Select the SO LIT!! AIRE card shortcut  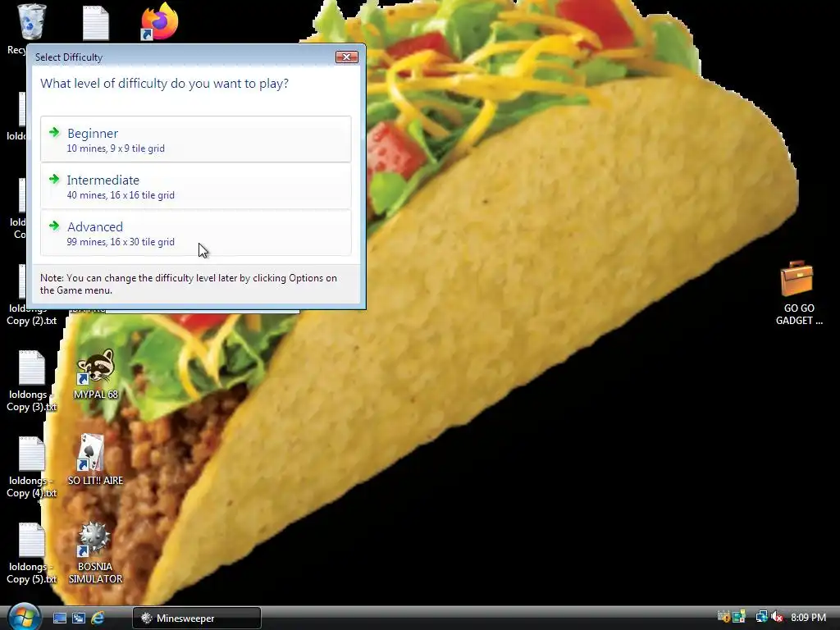click(x=95, y=459)
